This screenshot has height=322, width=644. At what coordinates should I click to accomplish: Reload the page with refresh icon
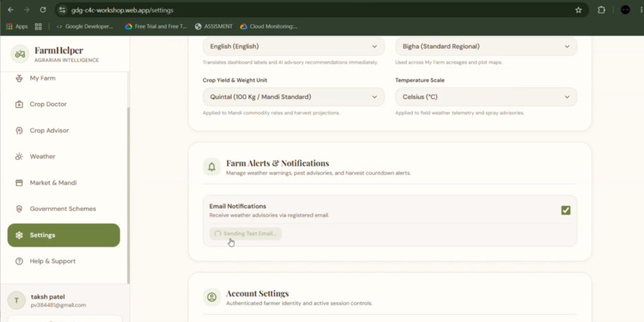pos(42,10)
